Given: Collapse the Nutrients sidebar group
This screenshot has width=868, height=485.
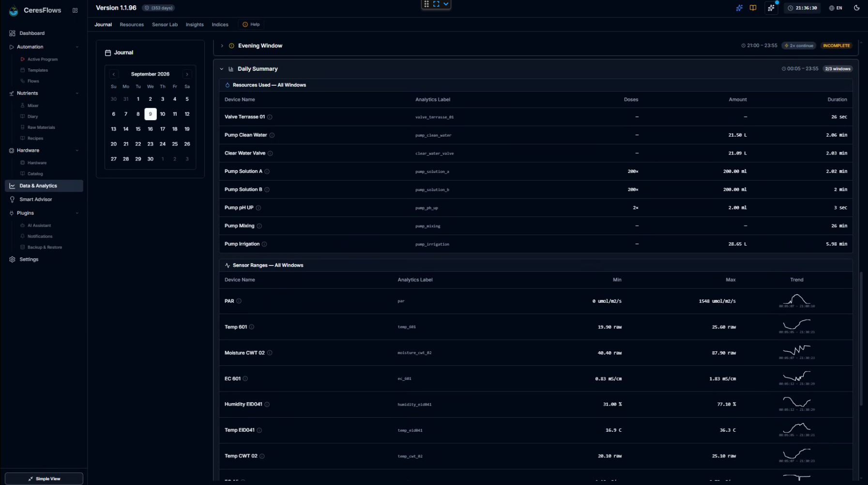Looking at the screenshot, I should pyautogui.click(x=77, y=94).
